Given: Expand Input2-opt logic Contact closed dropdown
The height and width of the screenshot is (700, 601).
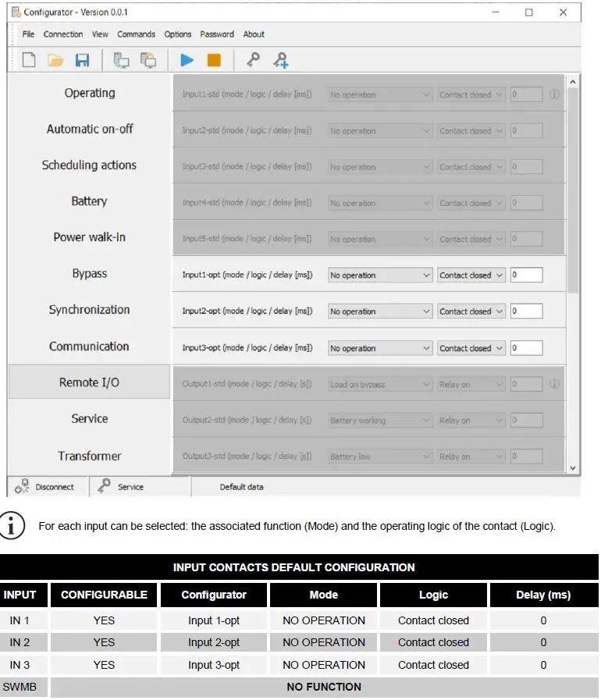Looking at the screenshot, I should [471, 311].
